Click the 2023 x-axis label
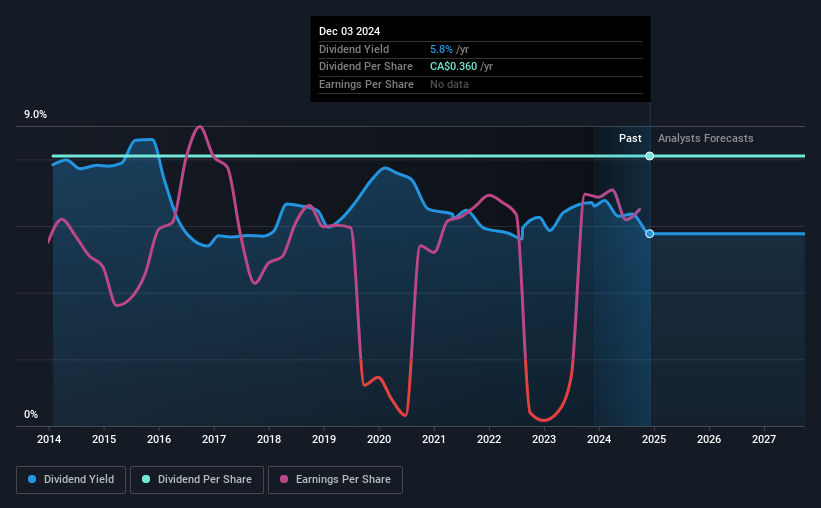 click(543, 439)
